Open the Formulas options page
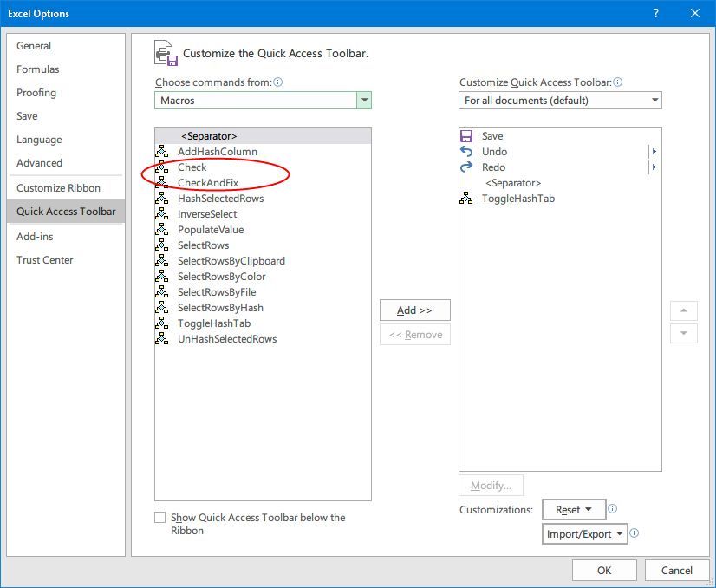716x588 pixels. (66, 69)
